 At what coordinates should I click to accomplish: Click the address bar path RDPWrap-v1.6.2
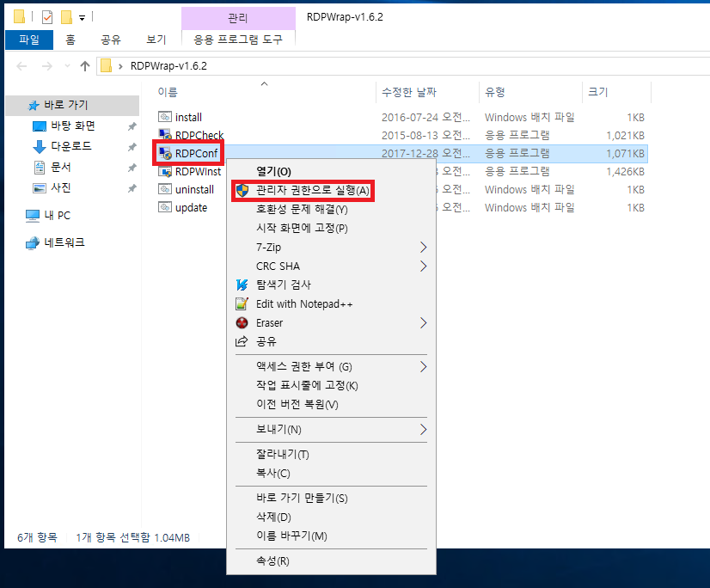pos(168,66)
